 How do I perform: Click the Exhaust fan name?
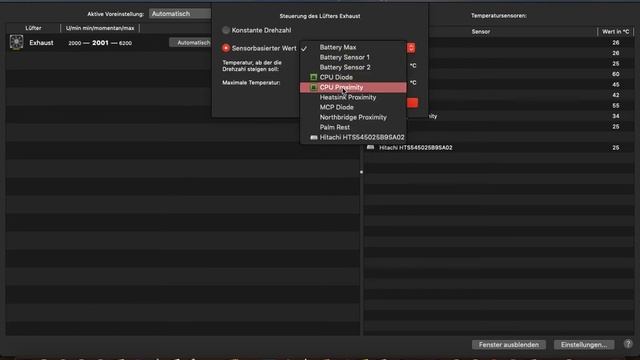pos(41,42)
